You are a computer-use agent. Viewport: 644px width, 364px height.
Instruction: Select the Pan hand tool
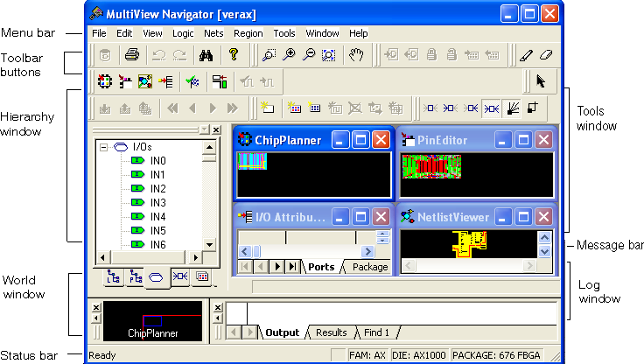[356, 54]
